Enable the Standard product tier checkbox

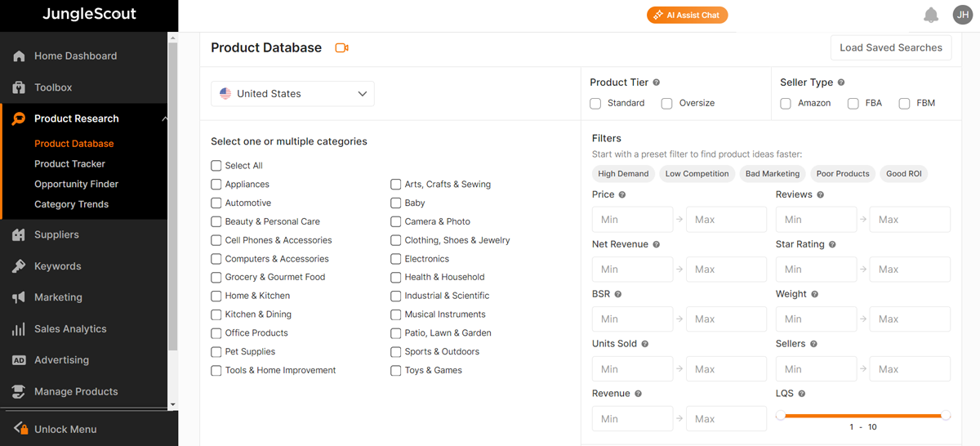pyautogui.click(x=595, y=104)
